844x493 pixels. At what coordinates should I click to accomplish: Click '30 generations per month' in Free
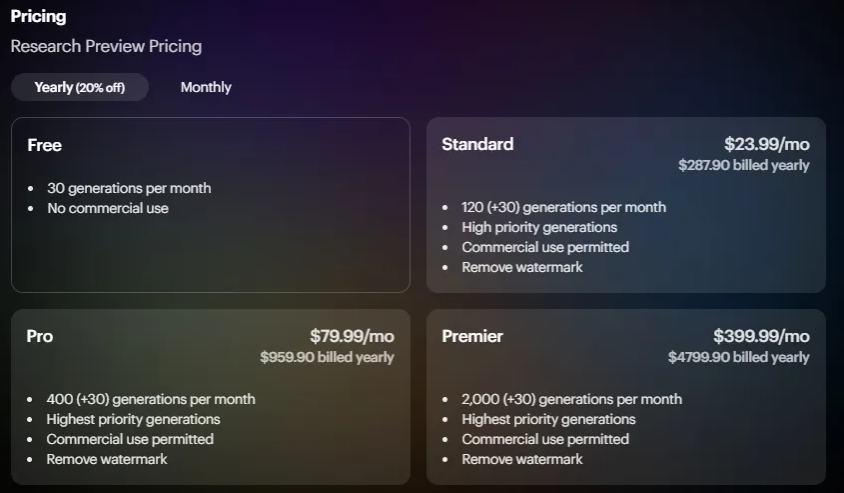pyautogui.click(x=129, y=188)
